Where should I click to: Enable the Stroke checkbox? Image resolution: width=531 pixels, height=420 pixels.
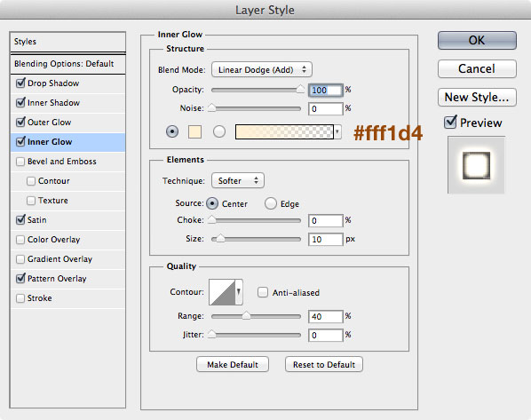pos(20,298)
